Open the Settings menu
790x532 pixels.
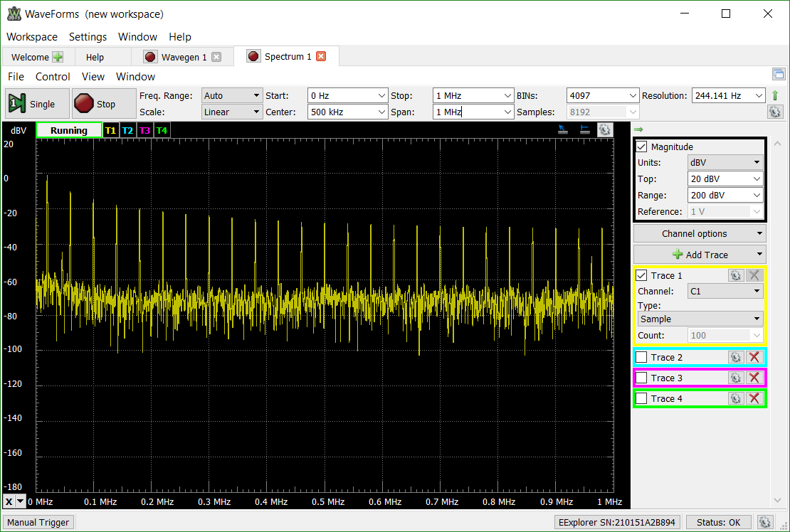[x=88, y=37]
